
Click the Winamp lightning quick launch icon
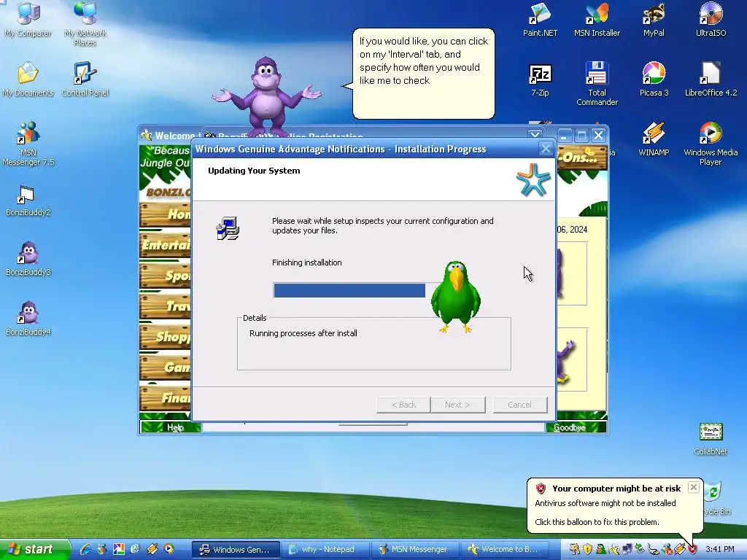click(x=152, y=549)
